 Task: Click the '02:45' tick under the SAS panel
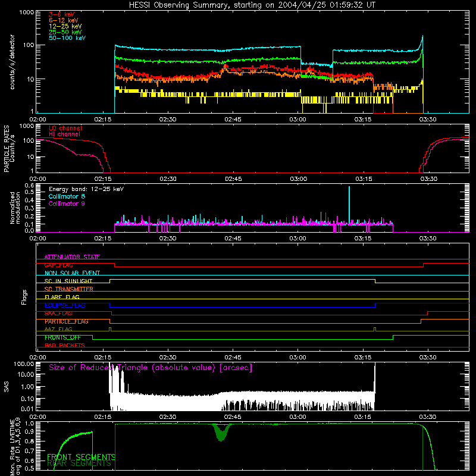tap(233, 417)
